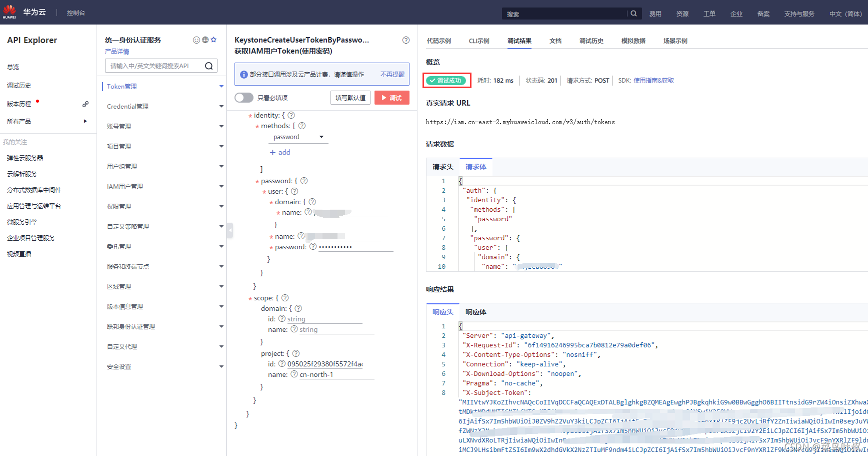The width and height of the screenshot is (868, 456).
Task: Expand the 权限管理 category
Action: (x=221, y=207)
